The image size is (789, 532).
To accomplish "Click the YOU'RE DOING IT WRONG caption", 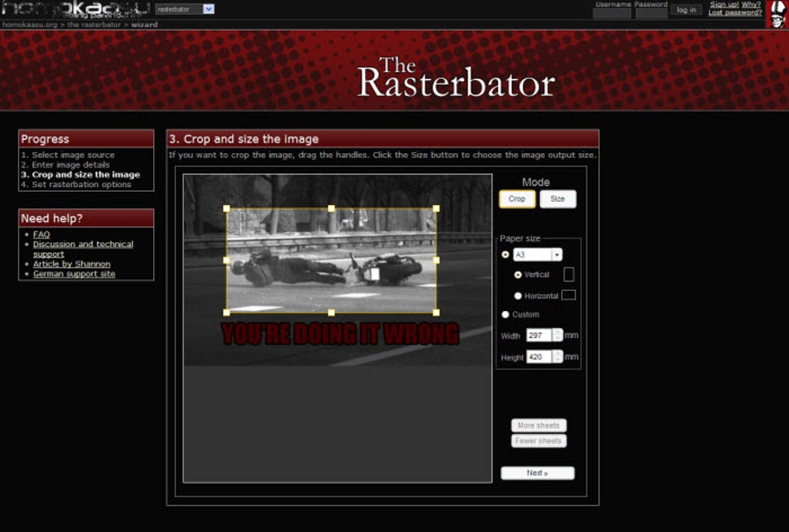I will click(340, 334).
